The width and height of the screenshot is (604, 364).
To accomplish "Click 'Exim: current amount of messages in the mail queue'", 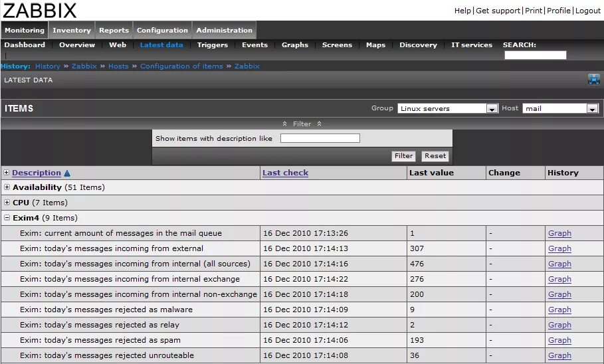I will point(121,233).
